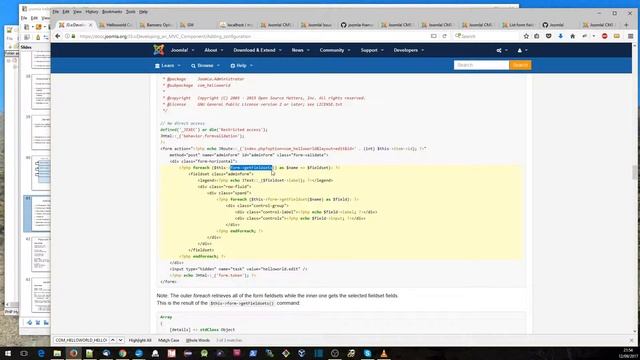Open the downloads arrow icon
This screenshot has width=640, height=360.
coord(560,36)
